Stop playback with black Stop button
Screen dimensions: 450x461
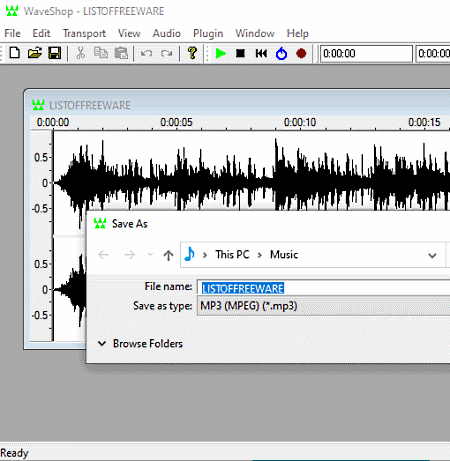point(240,53)
